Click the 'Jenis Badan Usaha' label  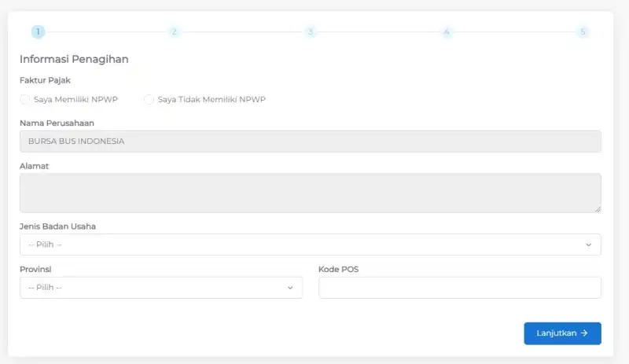(57, 226)
